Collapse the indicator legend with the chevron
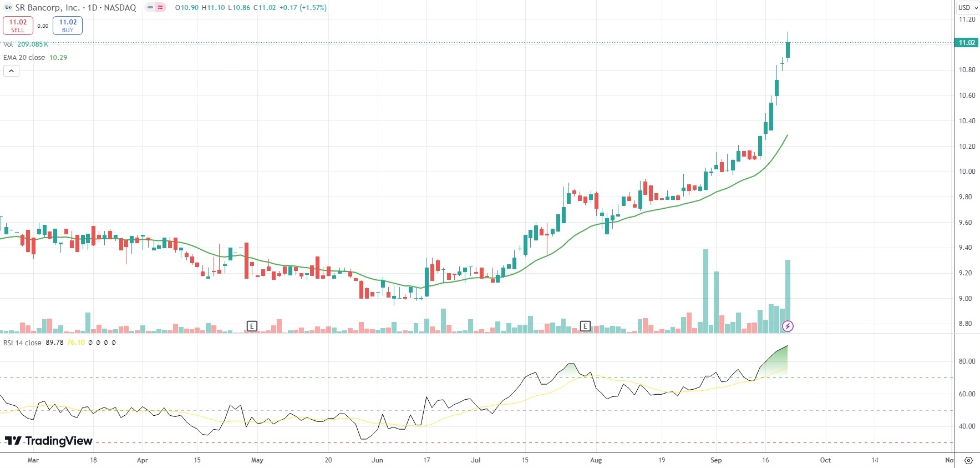Viewport: 980px width, 468px height. tap(11, 71)
